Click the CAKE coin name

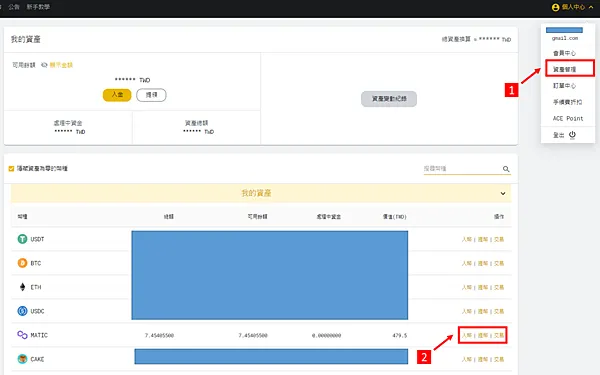(37, 359)
